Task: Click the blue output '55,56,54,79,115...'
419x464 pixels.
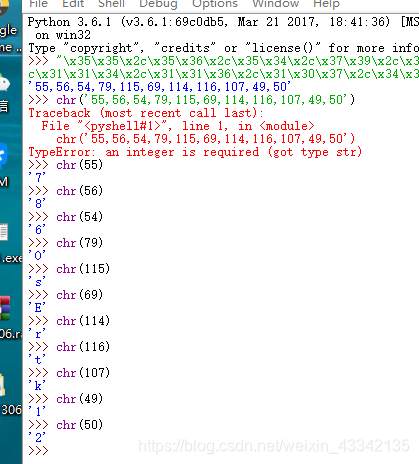Action: click(x=159, y=87)
